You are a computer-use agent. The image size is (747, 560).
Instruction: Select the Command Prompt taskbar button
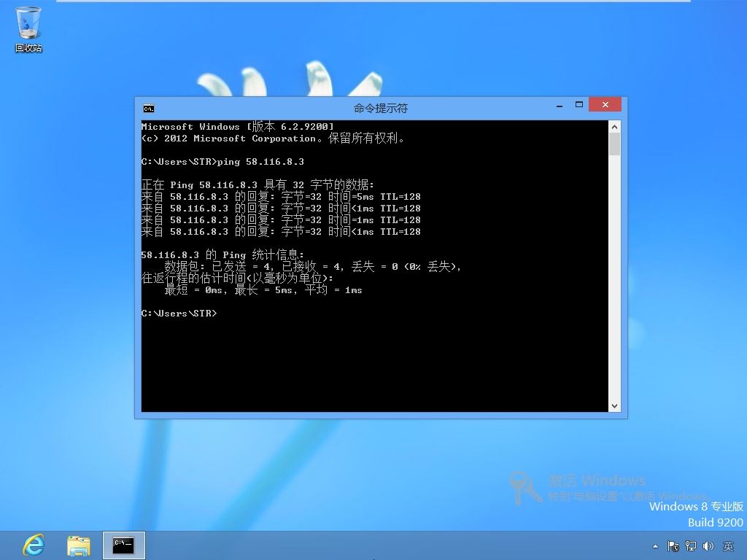[124, 545]
